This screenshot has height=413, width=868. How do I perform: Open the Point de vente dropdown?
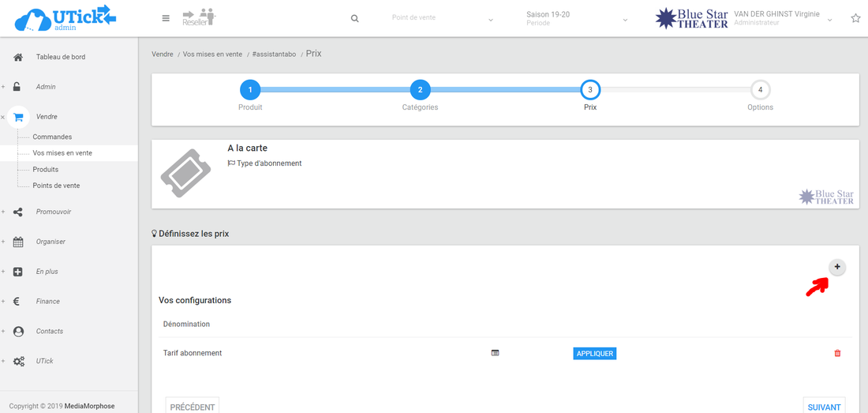click(442, 18)
